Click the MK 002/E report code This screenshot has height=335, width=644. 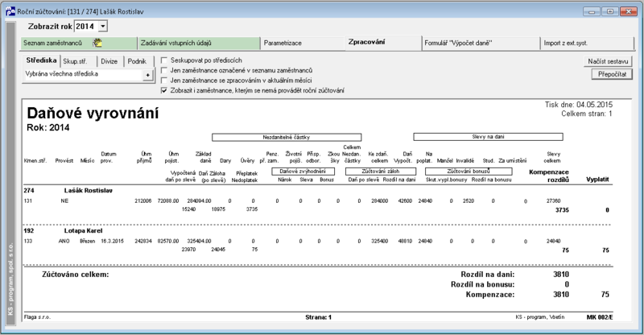600,317
